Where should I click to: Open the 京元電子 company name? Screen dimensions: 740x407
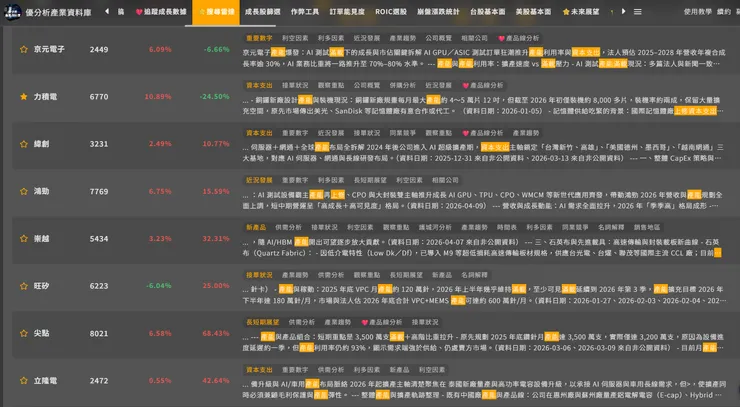pyautogui.click(x=49, y=49)
